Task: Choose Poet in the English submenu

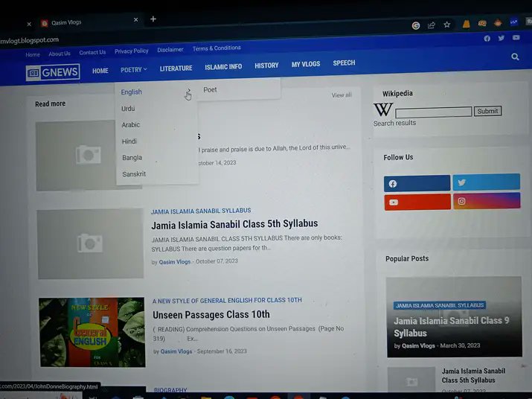Action: [x=210, y=89]
